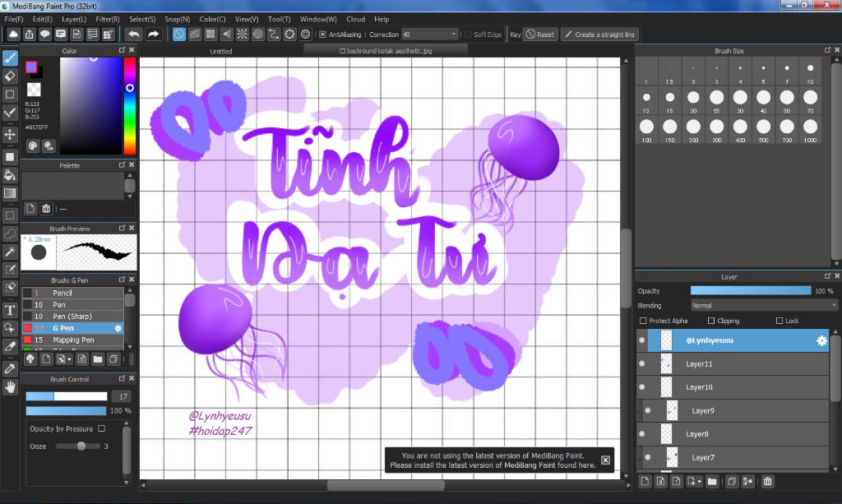Switch to the Untitled canvas tab
842x504 pixels.
221,52
